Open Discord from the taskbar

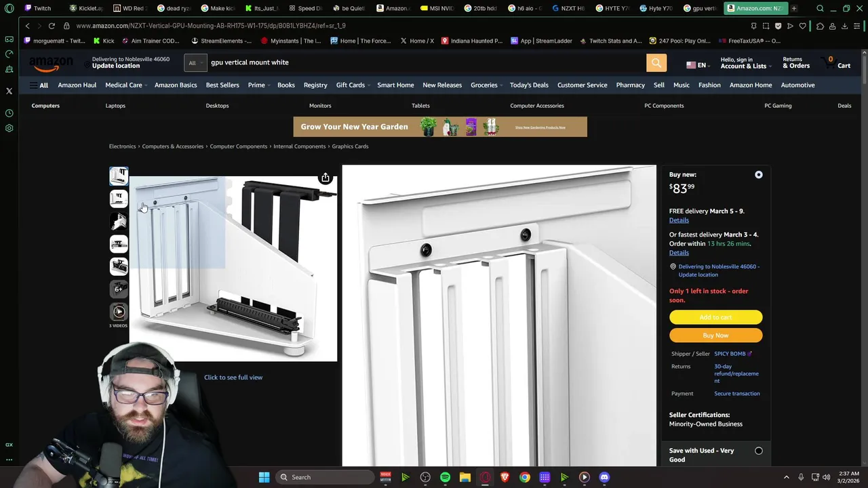pyautogui.click(x=604, y=477)
